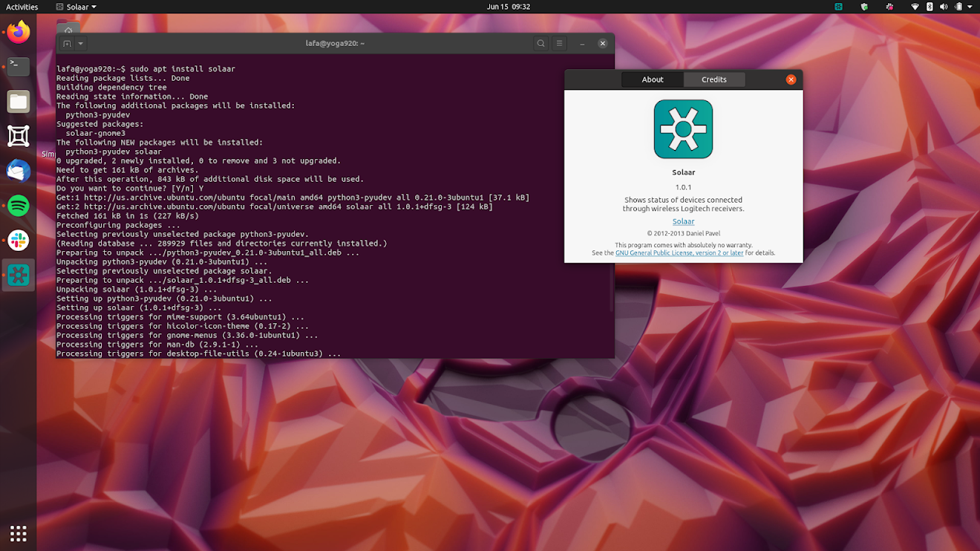Screen dimensions: 980x551
Task: Select the Solaar icon in the dock
Action: pyautogui.click(x=18, y=275)
